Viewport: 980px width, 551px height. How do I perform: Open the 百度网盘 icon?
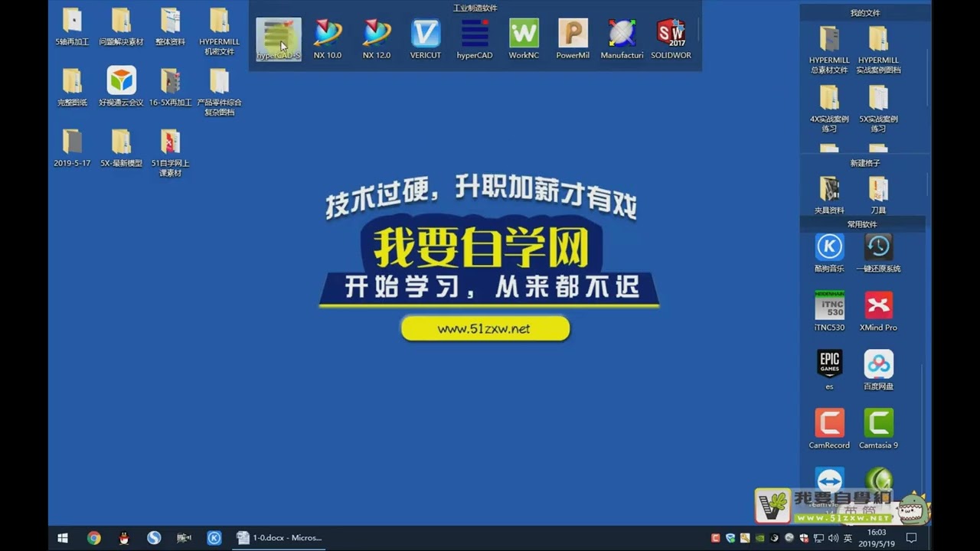click(x=878, y=370)
